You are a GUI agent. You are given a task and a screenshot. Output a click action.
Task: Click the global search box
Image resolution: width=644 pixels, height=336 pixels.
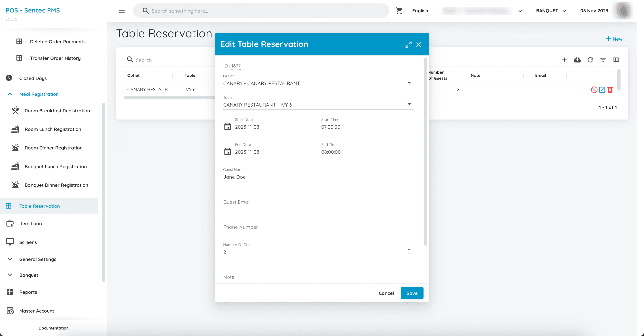pos(261,11)
